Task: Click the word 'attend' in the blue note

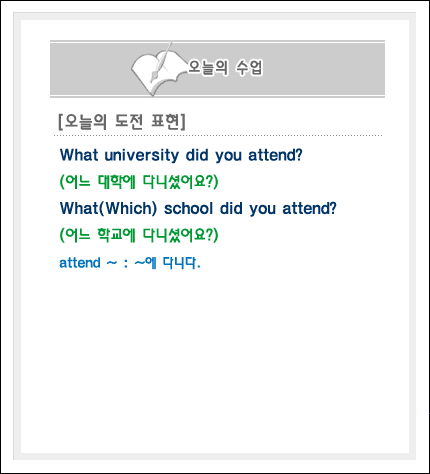Action: pos(80,263)
